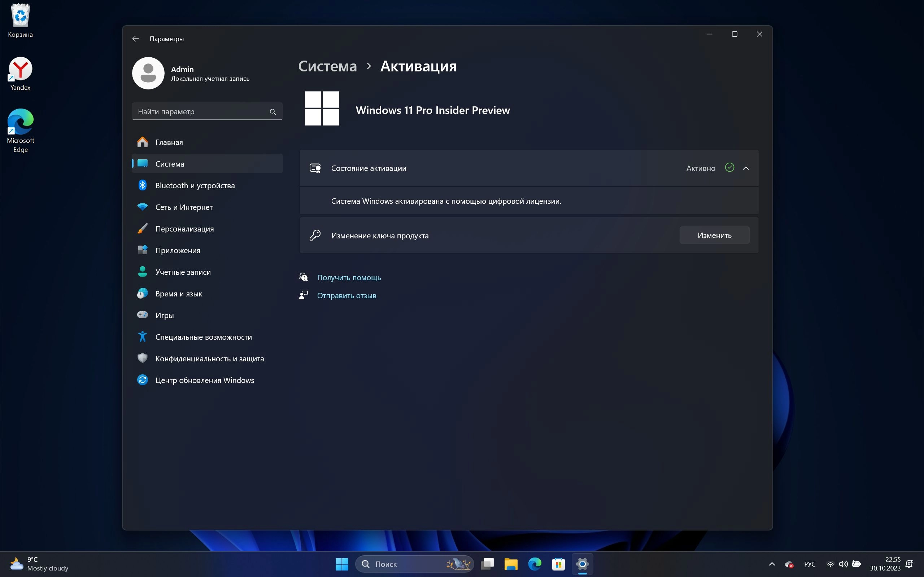Click the Изменить product key button
The height and width of the screenshot is (577, 924).
coord(714,235)
